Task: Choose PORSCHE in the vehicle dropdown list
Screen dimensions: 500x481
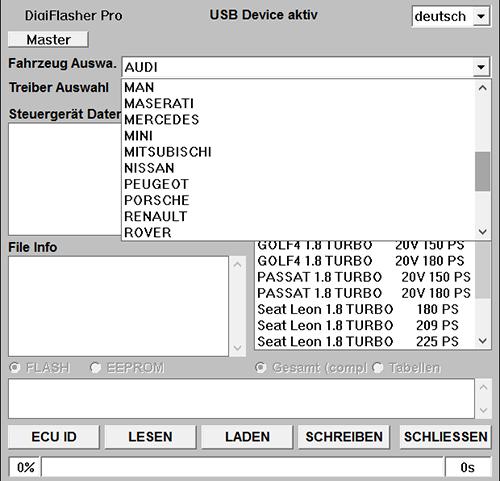Action: pyautogui.click(x=298, y=200)
